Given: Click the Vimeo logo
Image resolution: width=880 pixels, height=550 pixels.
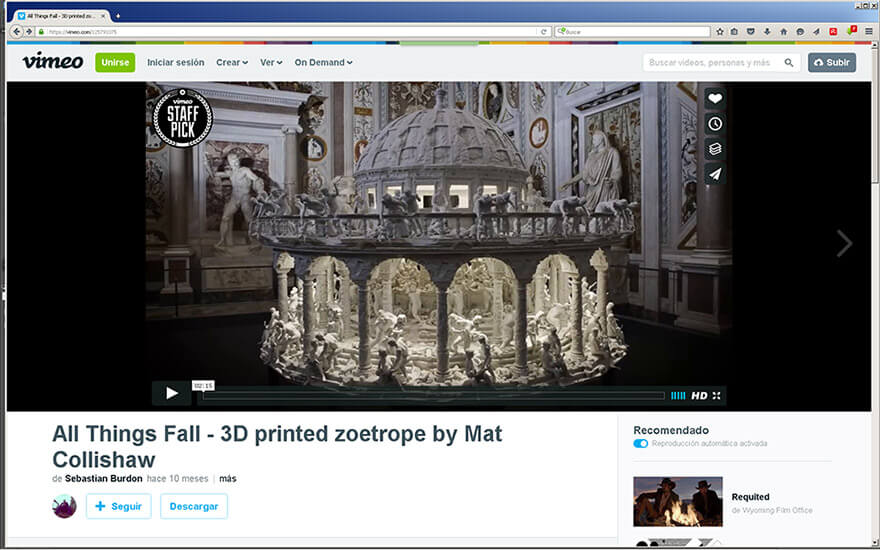Looking at the screenshot, I should (x=53, y=61).
